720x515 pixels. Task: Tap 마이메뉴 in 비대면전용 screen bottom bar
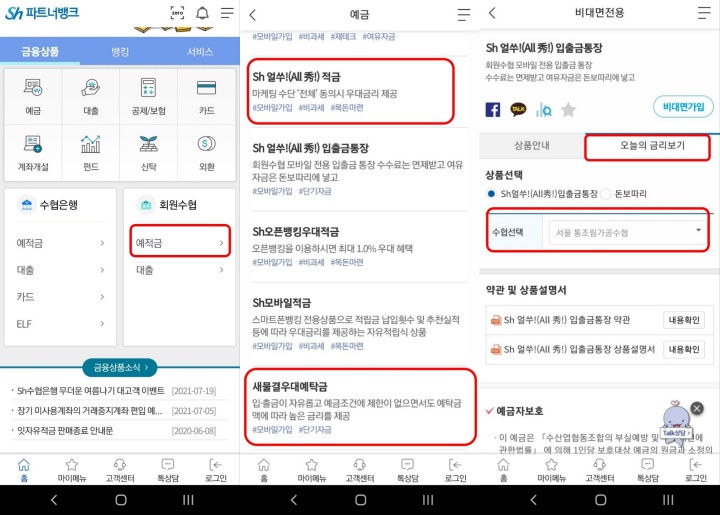tap(551, 470)
